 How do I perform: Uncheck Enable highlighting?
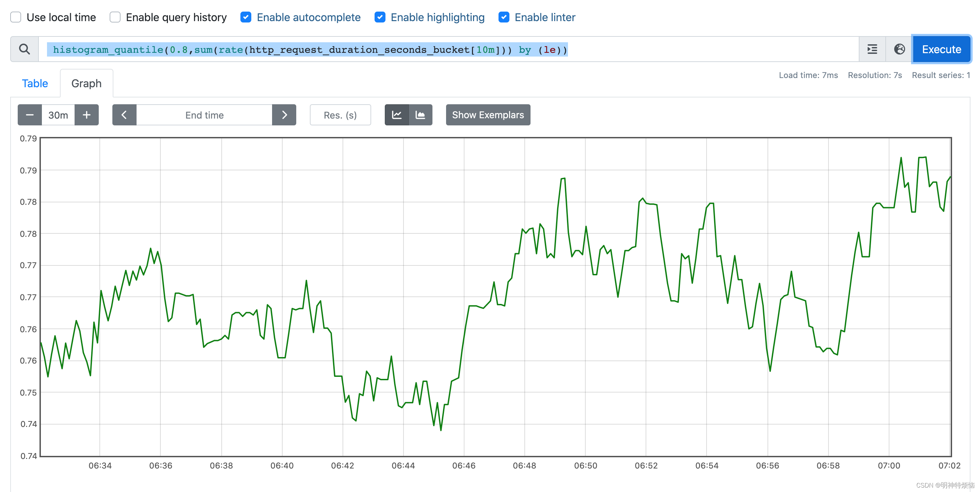tap(380, 17)
